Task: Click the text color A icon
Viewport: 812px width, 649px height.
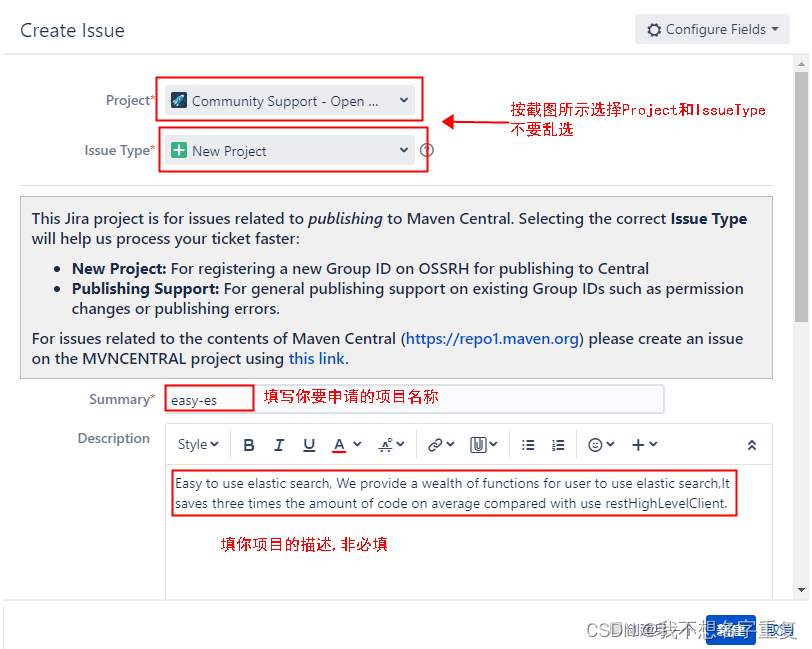Action: (x=339, y=445)
